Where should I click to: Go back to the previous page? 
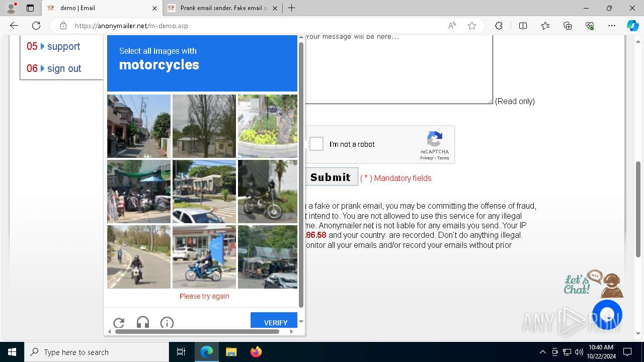[x=14, y=26]
